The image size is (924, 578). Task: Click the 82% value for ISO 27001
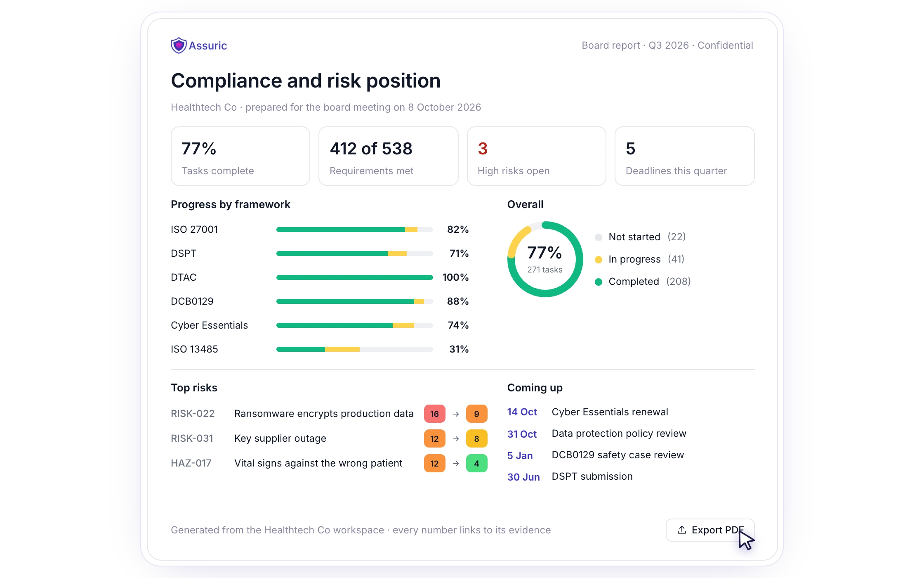point(458,230)
